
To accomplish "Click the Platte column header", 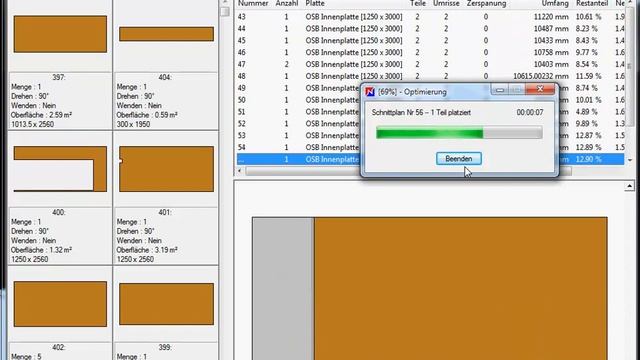I will pos(315,3).
